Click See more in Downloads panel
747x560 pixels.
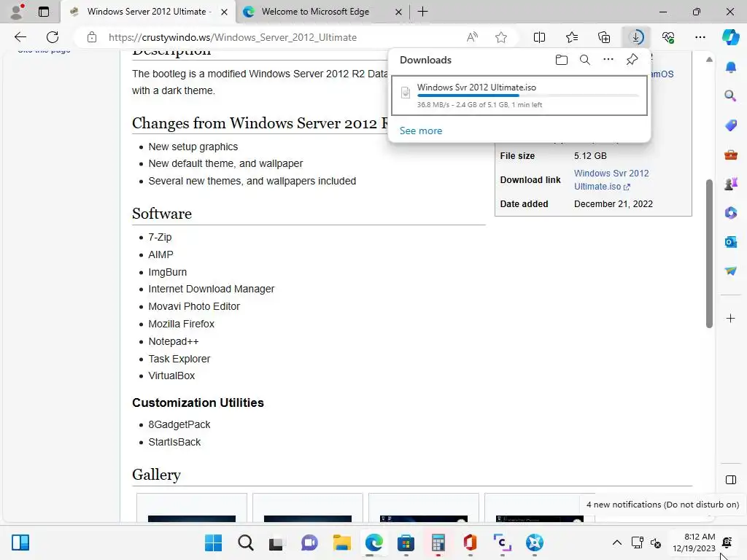421,131
